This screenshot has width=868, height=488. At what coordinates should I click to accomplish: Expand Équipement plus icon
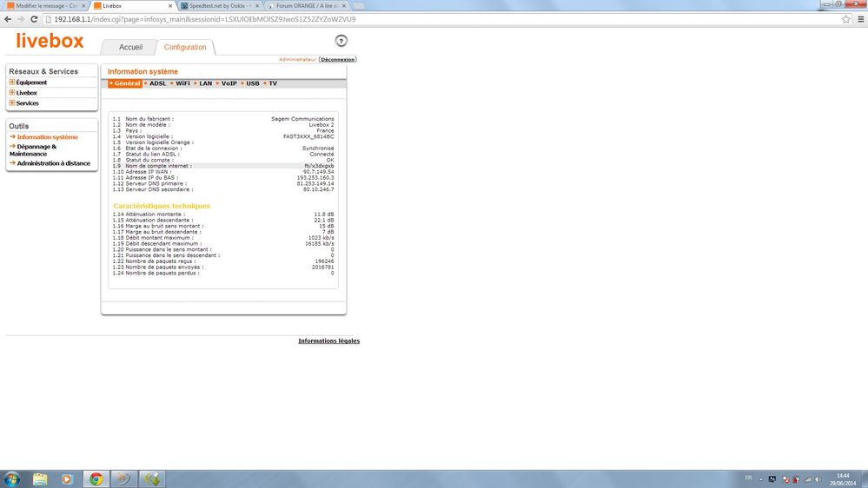click(x=12, y=82)
